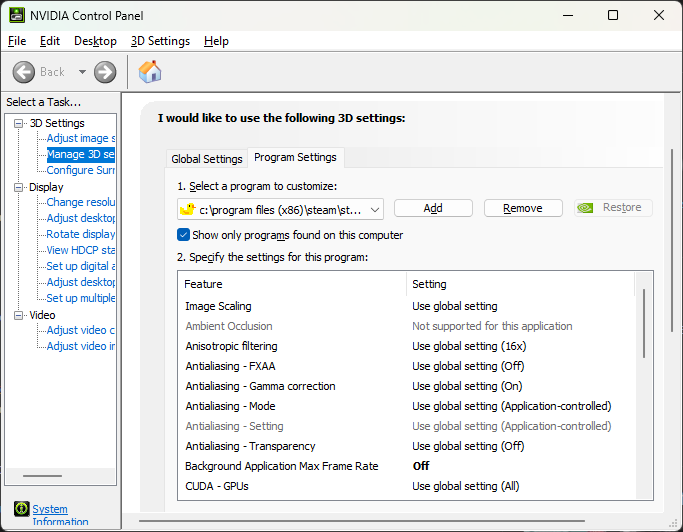Click the Back arrow icon
Screen dimensions: 683x532
click(x=25, y=72)
